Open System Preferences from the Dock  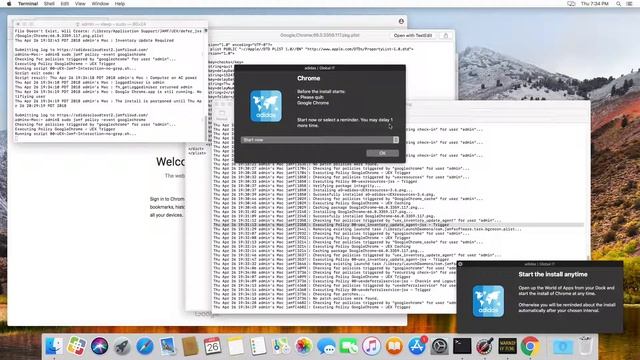[x=439, y=347]
